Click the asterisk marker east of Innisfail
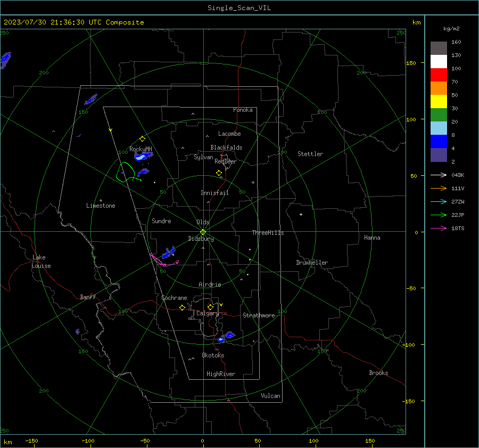The width and height of the screenshot is (479, 448). pos(253,183)
